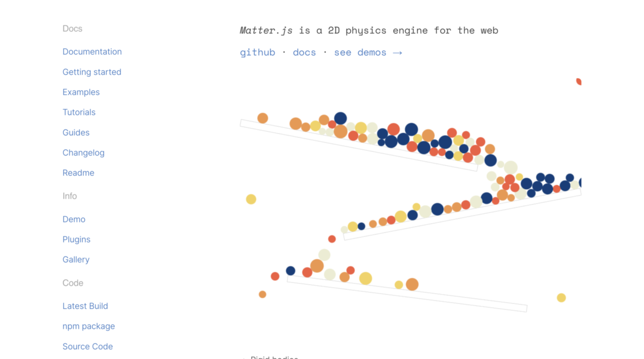Screen dimensions: 644x359
Task: View the Changelog link
Action: (83, 153)
